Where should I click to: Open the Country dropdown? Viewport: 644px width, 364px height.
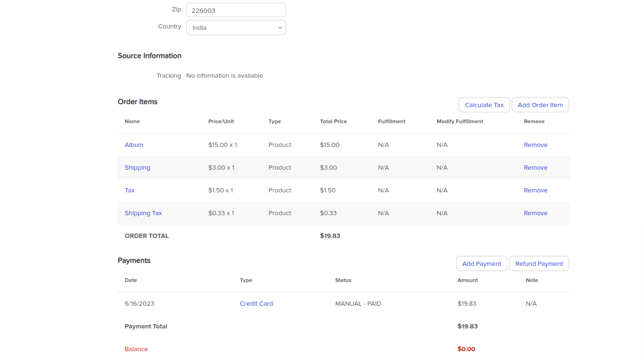pos(236,27)
